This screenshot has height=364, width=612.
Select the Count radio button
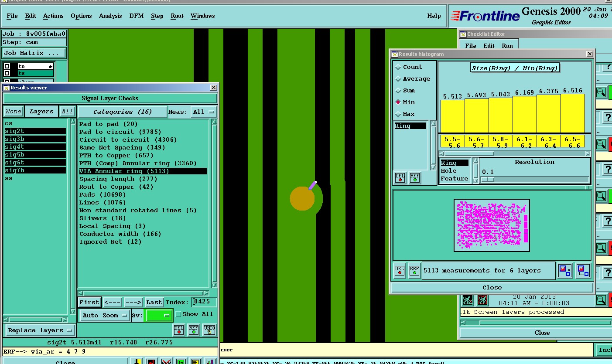tap(398, 67)
